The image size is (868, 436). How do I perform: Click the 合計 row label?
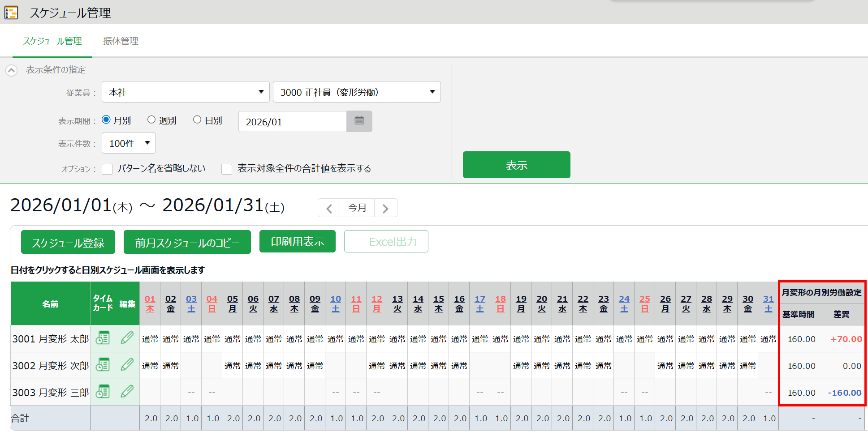coord(20,418)
